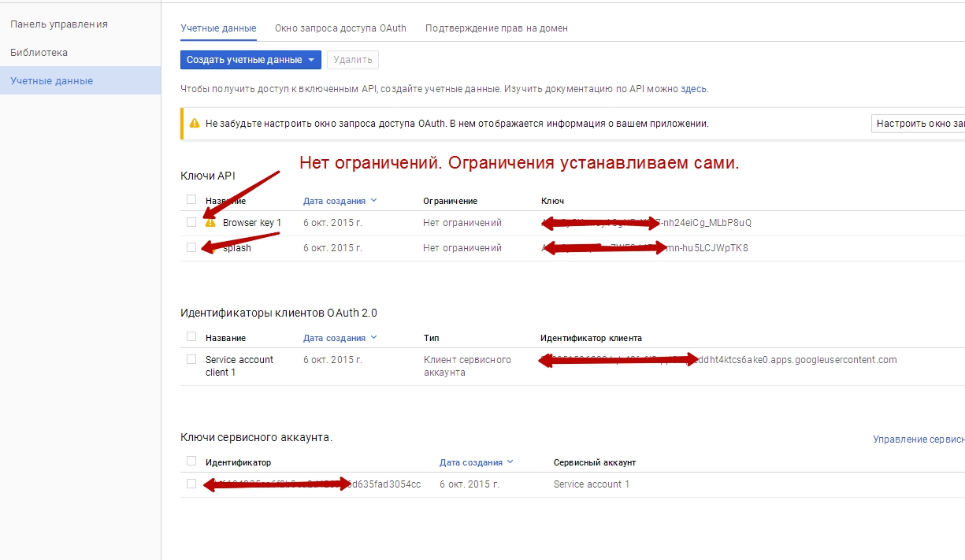Click the creation date of Service account client 1

pos(332,360)
